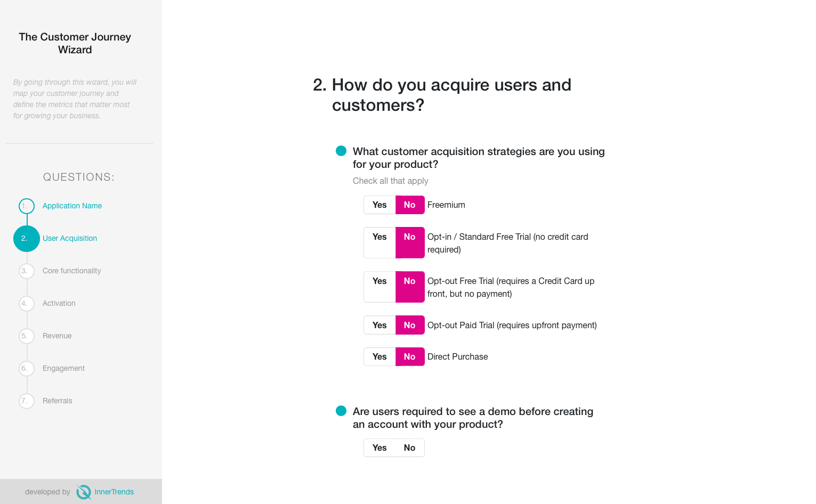Click the teal bullet beside acquisition strategies question
This screenshot has height=504, width=816.
tap(341, 151)
